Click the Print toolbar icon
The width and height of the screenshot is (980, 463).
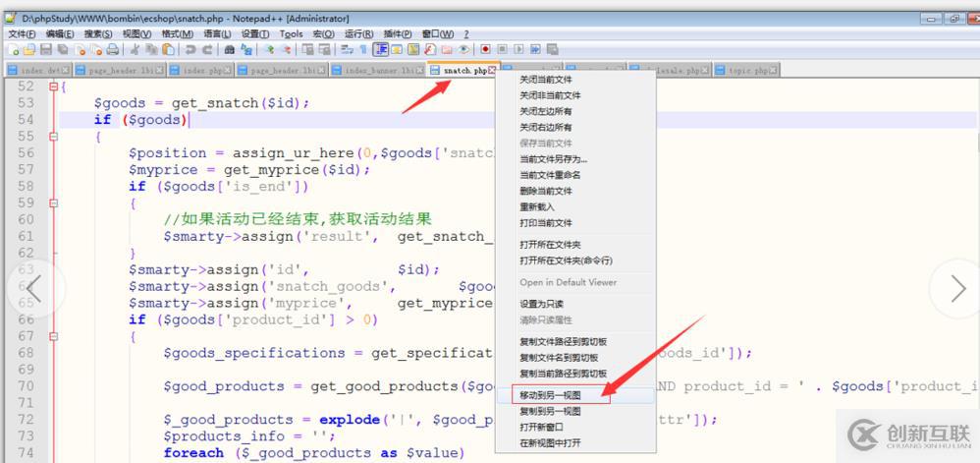pos(113,50)
